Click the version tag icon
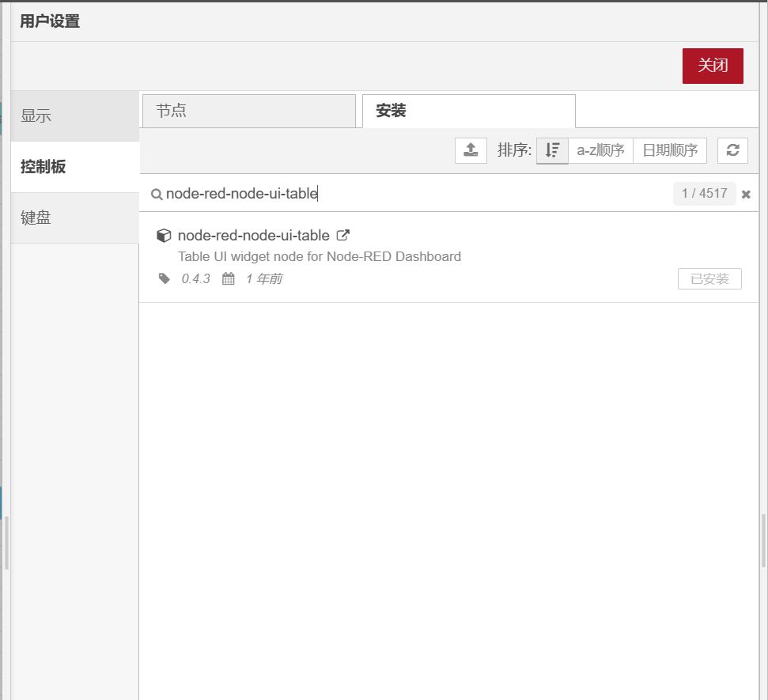The width and height of the screenshot is (768, 700). 165,278
